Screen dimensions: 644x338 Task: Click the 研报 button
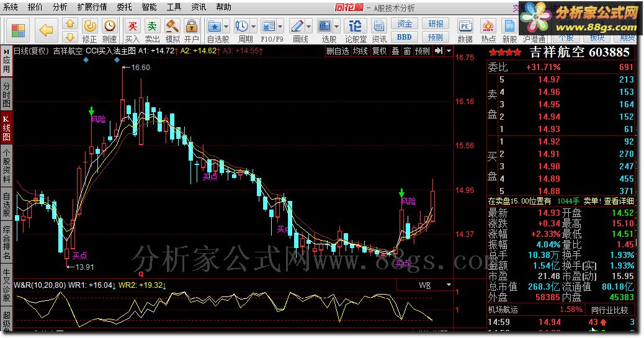436,24
